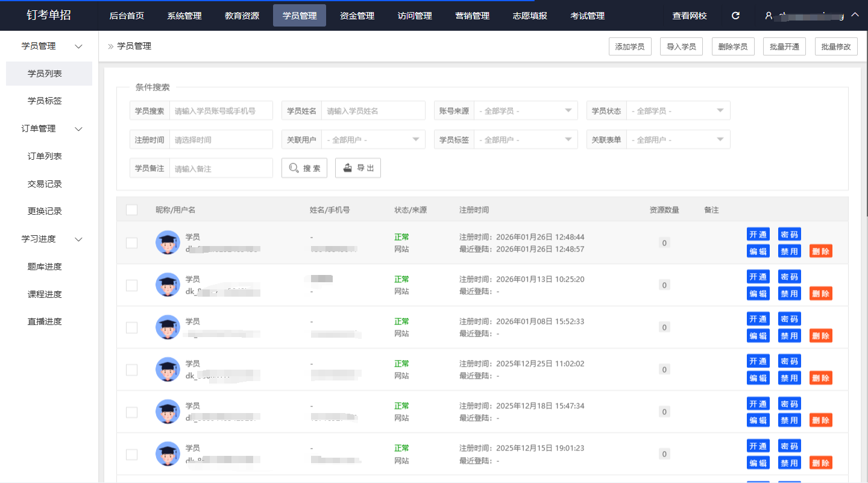Click 禁用 button for third student row

[x=789, y=336]
